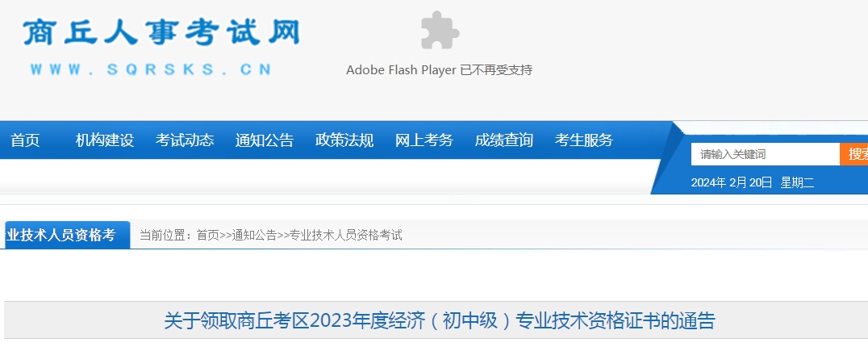Image resolution: width=868 pixels, height=347 pixels.
Task: Open the 考生服务 menu item
Action: pyautogui.click(x=583, y=140)
